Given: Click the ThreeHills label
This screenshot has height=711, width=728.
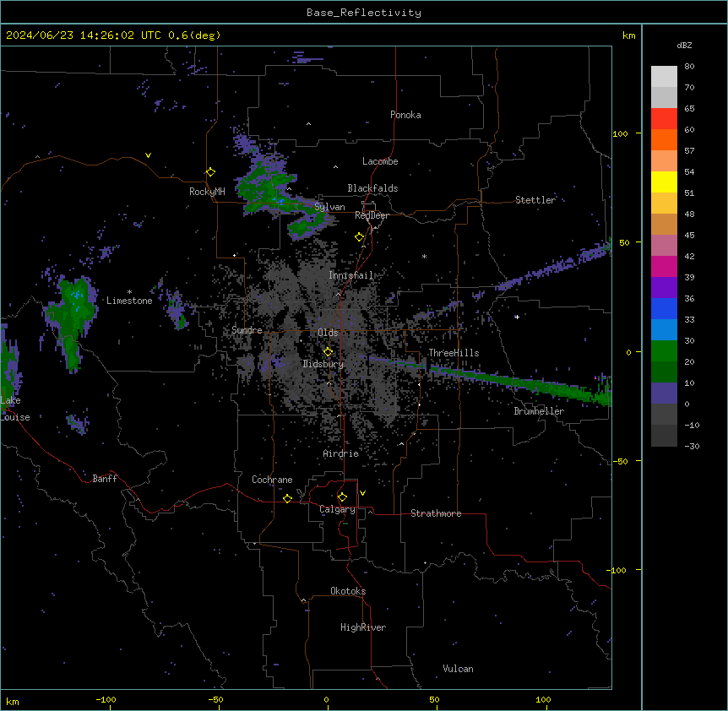Looking at the screenshot, I should [x=454, y=353].
